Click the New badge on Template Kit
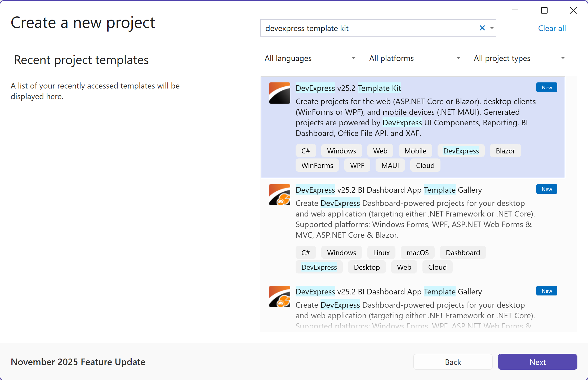588x380 pixels. pos(546,87)
